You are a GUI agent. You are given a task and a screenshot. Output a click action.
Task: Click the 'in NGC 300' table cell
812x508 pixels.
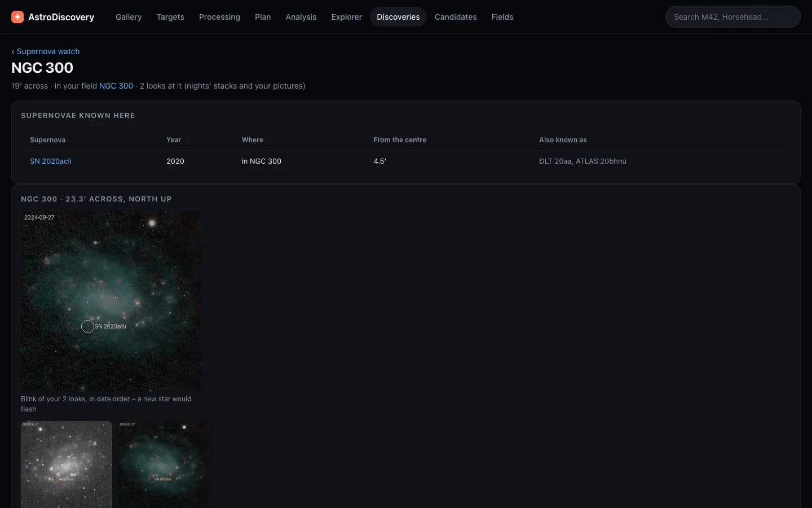[x=262, y=161]
